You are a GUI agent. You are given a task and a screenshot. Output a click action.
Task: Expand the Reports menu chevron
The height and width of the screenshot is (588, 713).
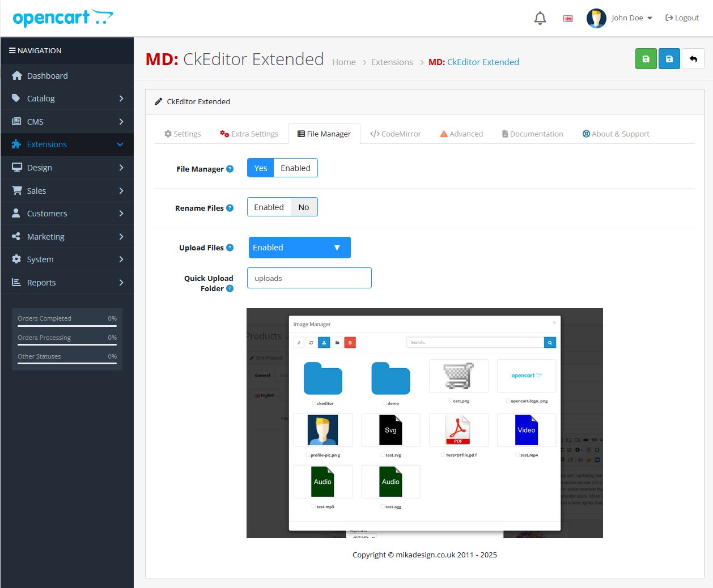121,282
